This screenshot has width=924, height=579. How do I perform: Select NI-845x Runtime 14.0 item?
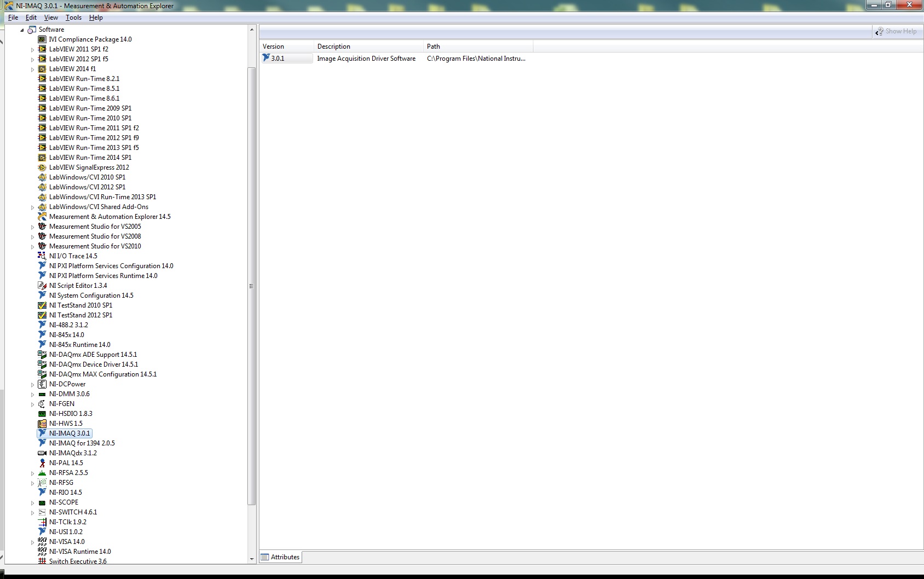79,345
